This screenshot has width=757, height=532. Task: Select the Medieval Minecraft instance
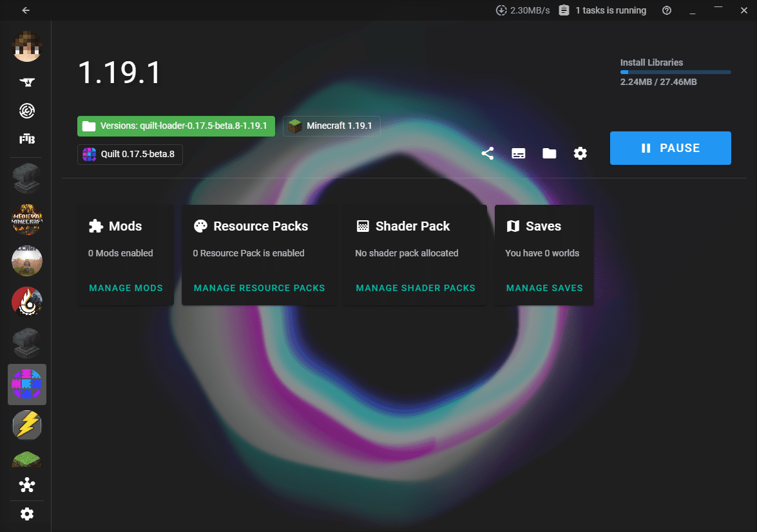click(27, 220)
